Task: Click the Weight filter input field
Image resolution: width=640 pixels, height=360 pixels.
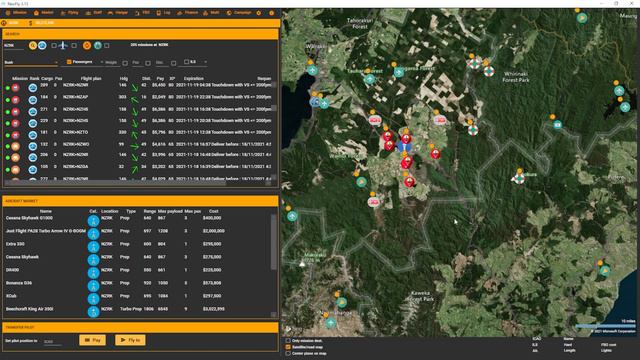Action: tap(112, 63)
